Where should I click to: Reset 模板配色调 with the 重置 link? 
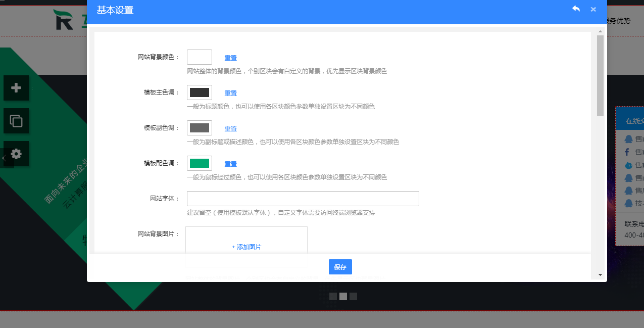click(231, 164)
